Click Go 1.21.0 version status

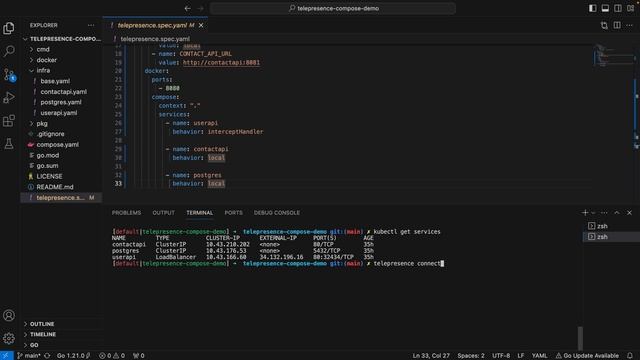click(x=73, y=356)
